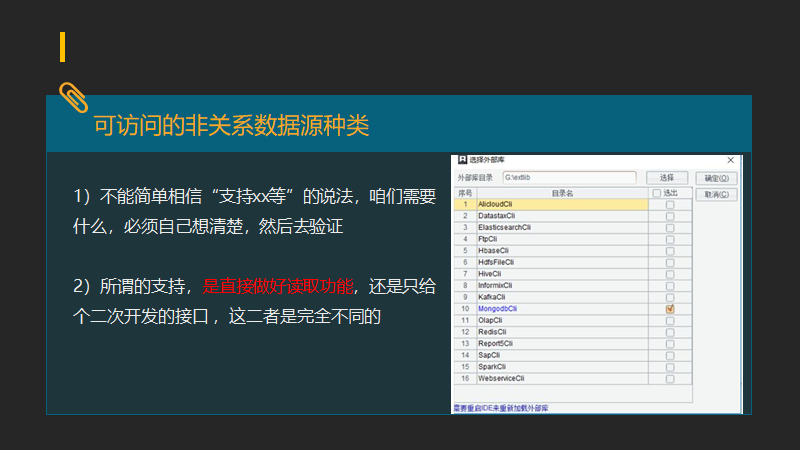
Task: Click the slide title 可访问的非关系数据源种类
Action: [x=231, y=125]
